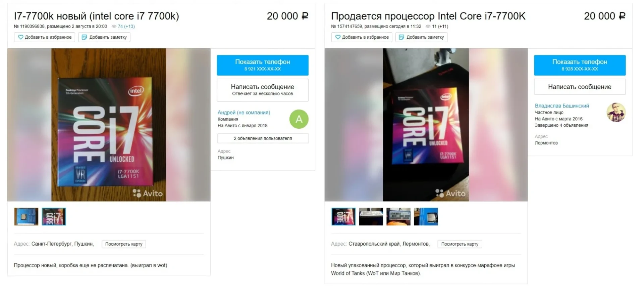View map for Ставропольский край, Лермонтов address
Viewport: 644px width, 301px height.
[460, 244]
